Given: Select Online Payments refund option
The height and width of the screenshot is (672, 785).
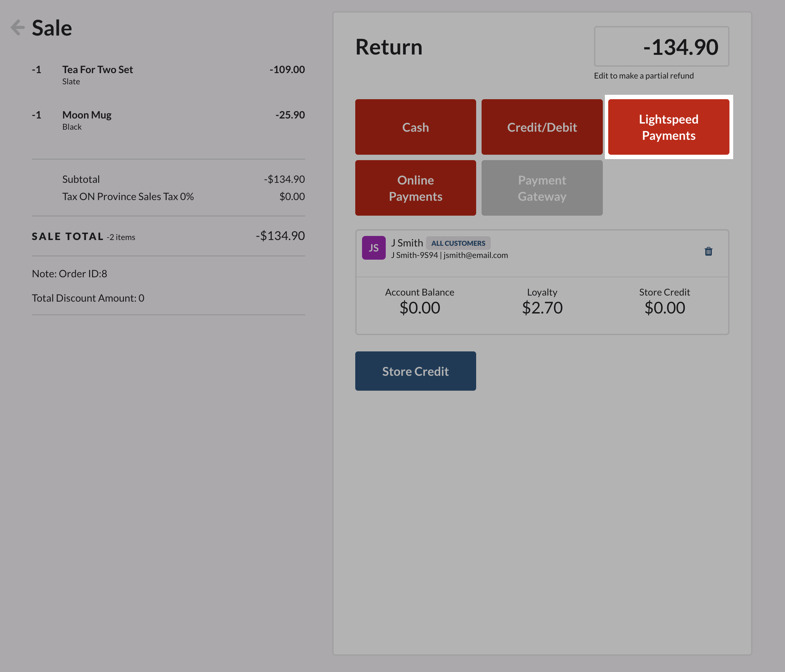Looking at the screenshot, I should click(x=415, y=188).
